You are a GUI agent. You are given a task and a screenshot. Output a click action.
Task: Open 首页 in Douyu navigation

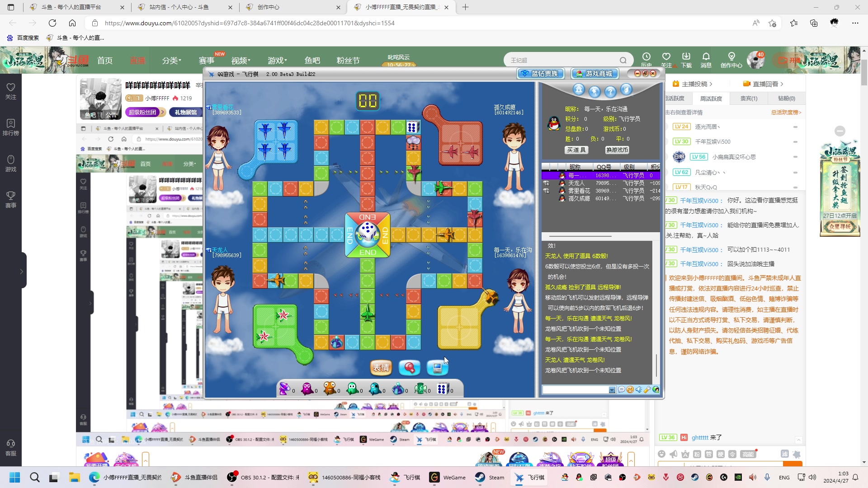pos(105,61)
